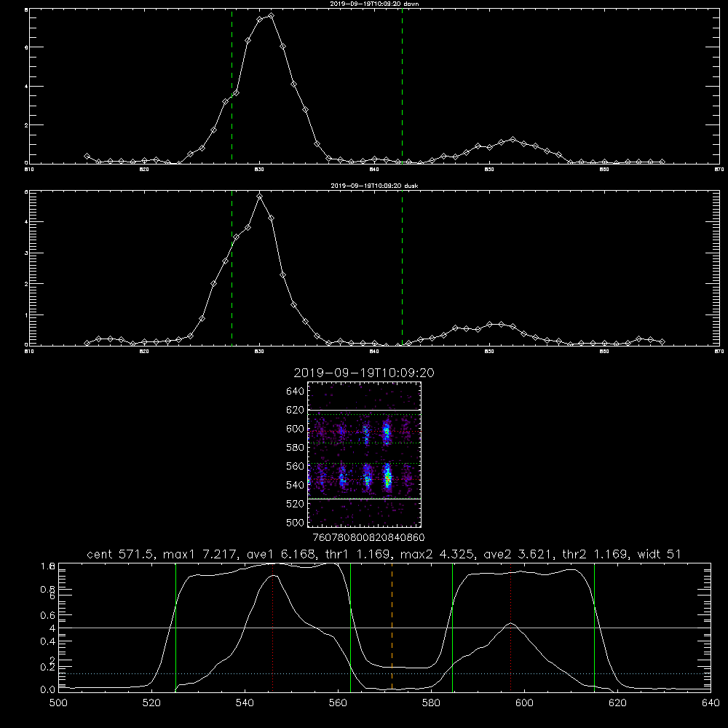Pick the highest diamond marker in the dawn plot
728x728 pixels.
click(x=271, y=16)
